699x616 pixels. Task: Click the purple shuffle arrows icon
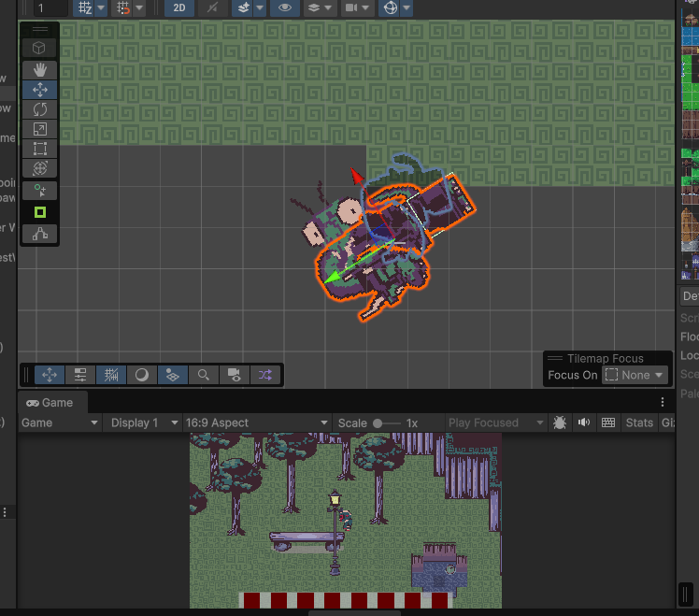(x=264, y=375)
